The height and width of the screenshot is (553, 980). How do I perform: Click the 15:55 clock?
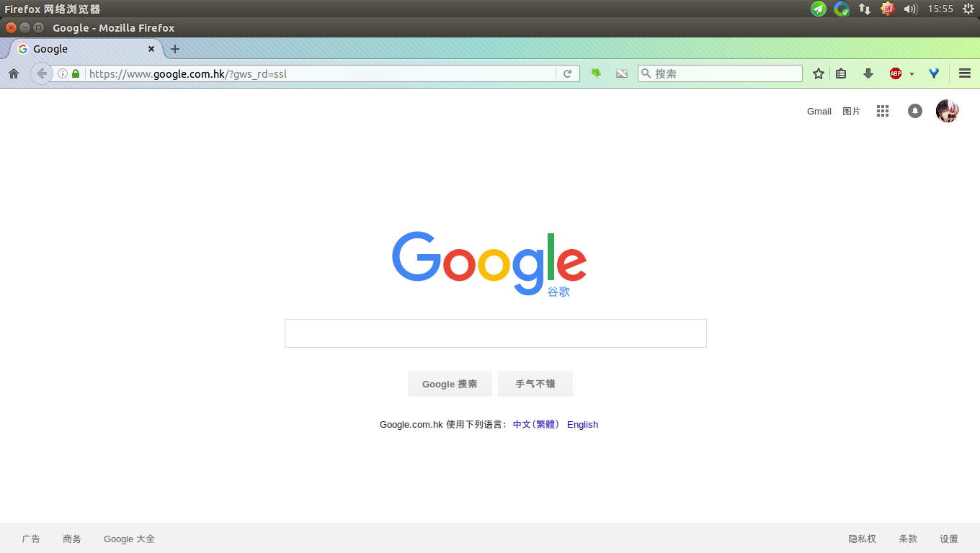pyautogui.click(x=940, y=9)
